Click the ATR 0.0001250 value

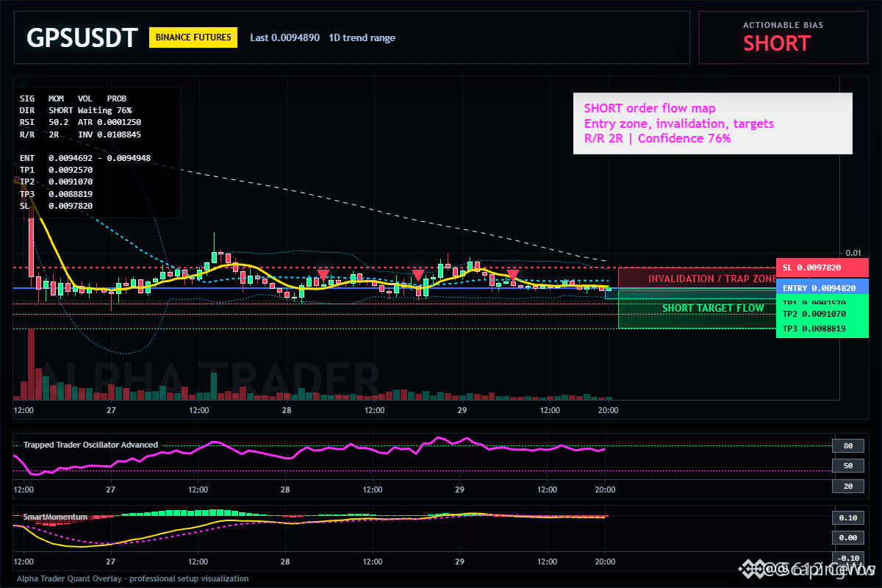[x=110, y=122]
